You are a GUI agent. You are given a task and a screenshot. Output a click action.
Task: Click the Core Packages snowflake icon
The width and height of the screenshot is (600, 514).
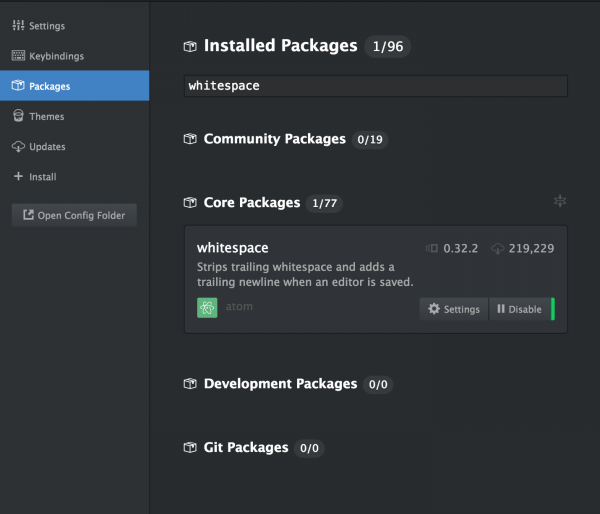560,202
